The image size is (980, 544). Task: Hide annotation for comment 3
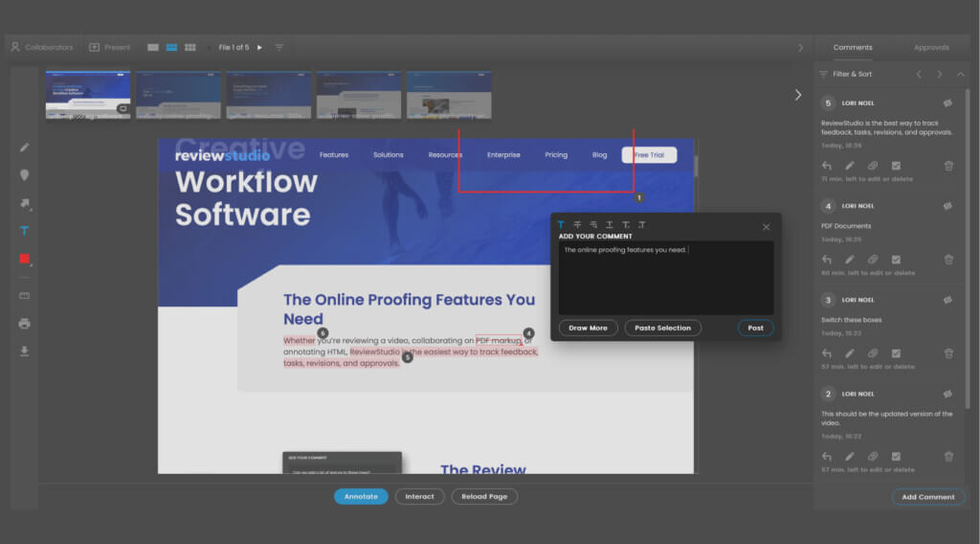[947, 300]
